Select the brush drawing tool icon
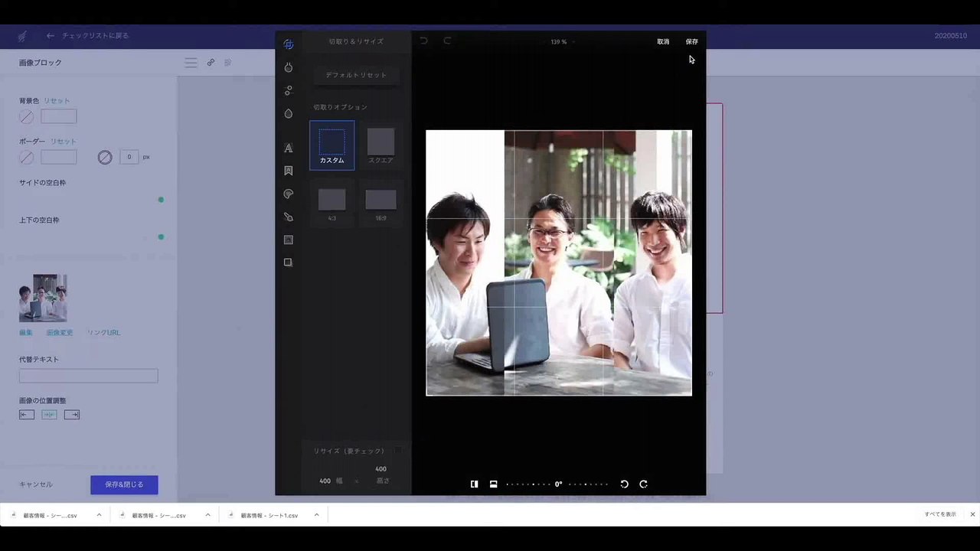Viewport: 980px width, 551px height. coord(288,217)
